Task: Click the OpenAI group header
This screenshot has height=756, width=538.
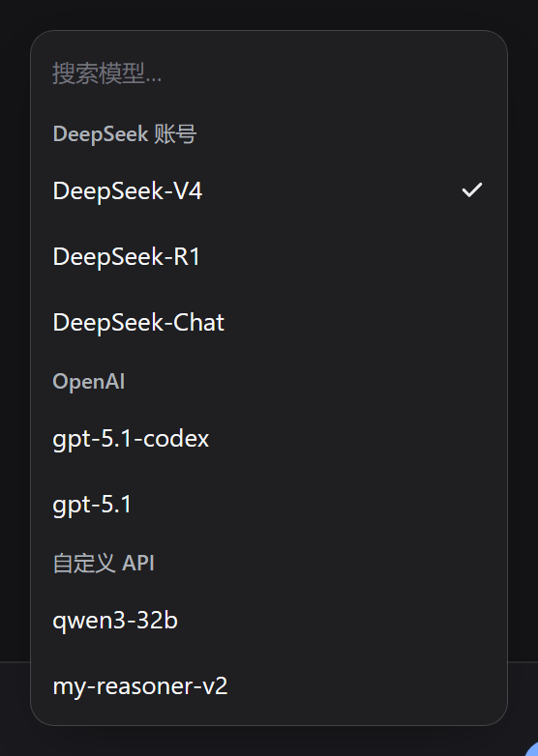Action: click(89, 381)
